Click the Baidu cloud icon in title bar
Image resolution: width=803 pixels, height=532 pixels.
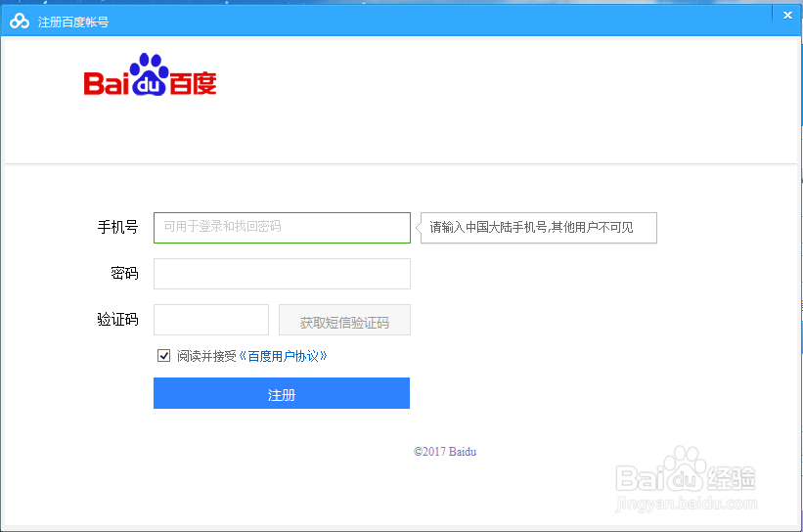click(20, 22)
